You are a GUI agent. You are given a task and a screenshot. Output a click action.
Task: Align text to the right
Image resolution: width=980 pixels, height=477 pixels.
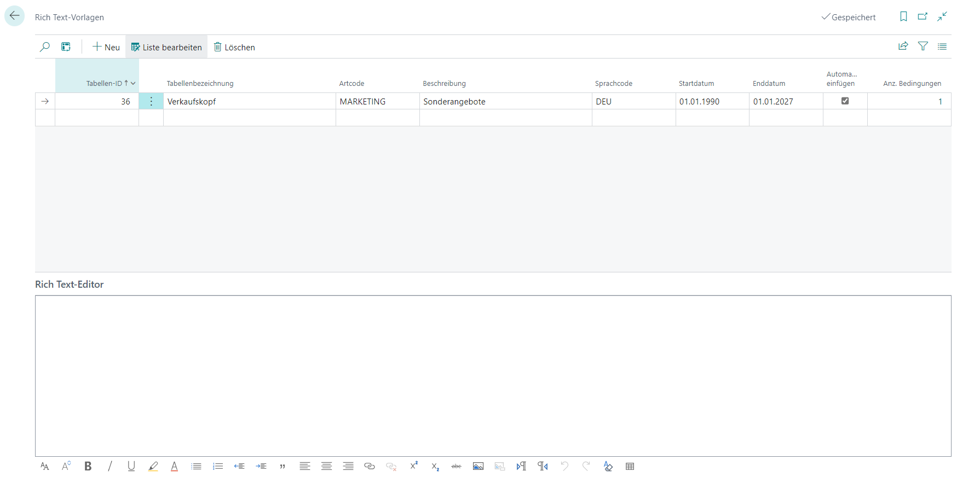tap(348, 466)
